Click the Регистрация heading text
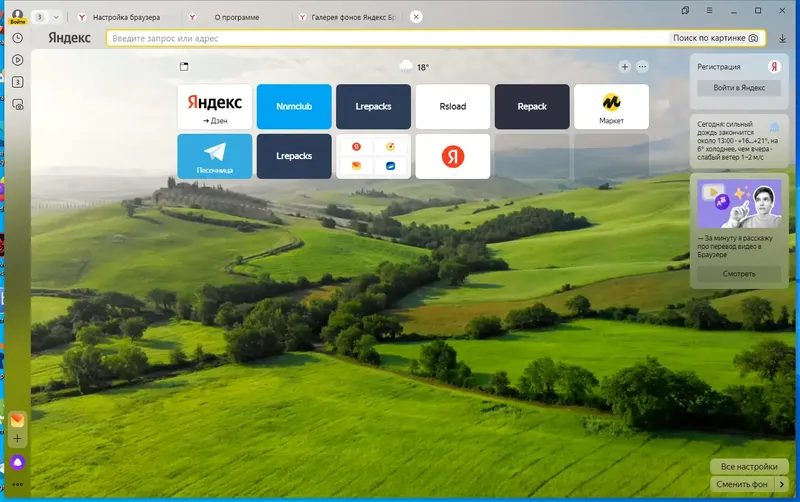 718,67
